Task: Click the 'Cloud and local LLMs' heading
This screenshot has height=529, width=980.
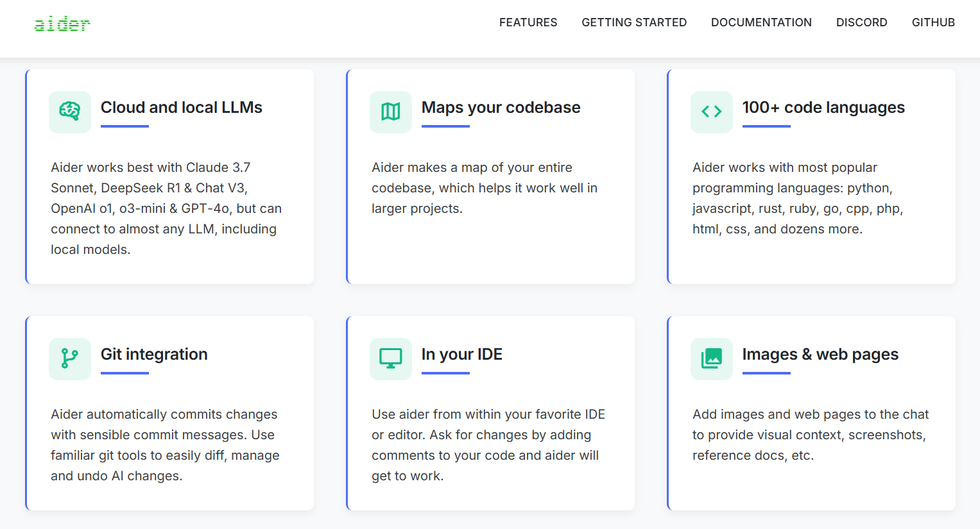Action: (182, 108)
